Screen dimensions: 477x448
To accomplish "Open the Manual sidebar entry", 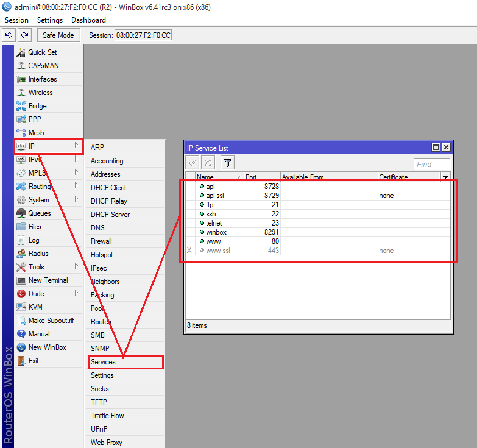I will tap(49, 334).
